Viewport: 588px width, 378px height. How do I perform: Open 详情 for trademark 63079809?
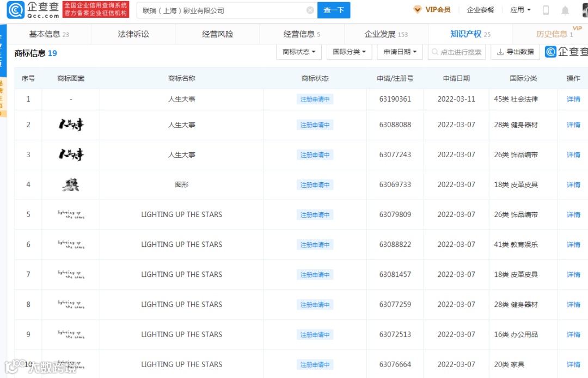coord(573,214)
